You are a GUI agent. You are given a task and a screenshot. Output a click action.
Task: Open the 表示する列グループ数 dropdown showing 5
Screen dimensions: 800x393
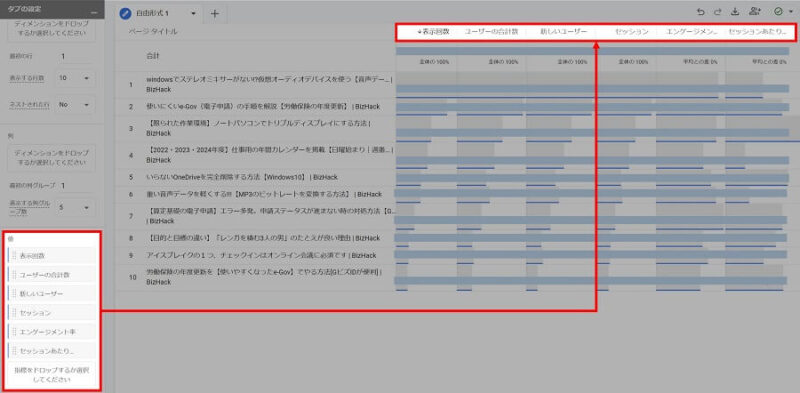(x=74, y=208)
